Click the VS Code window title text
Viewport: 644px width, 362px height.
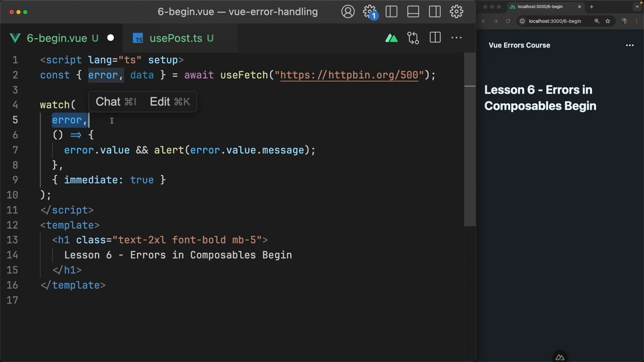(238, 12)
